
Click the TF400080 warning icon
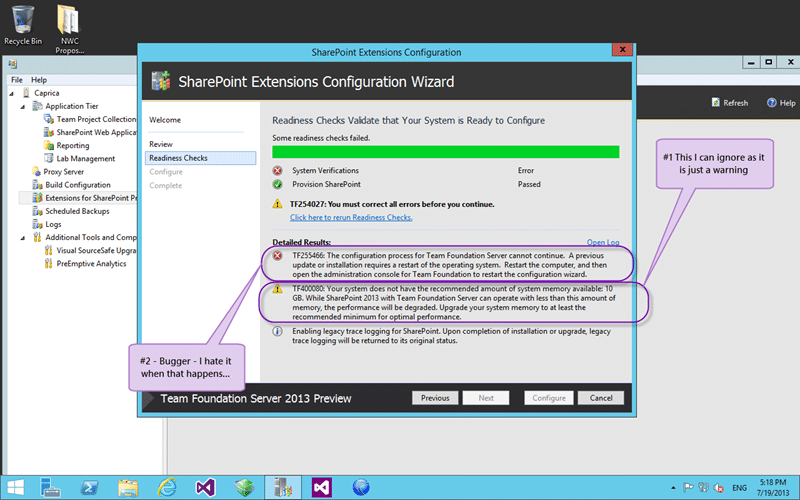(x=278, y=289)
